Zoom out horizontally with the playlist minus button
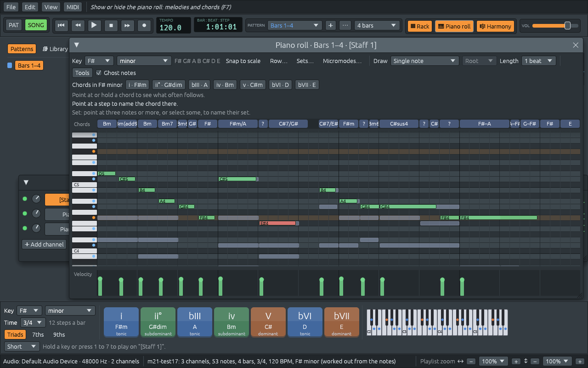Image resolution: width=588 pixels, height=368 pixels. click(x=472, y=362)
